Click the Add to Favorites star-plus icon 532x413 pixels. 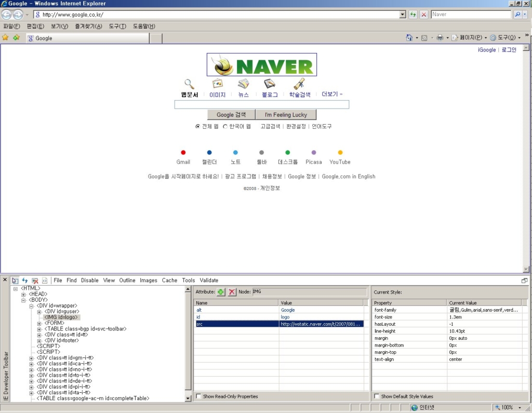pyautogui.click(x=16, y=38)
